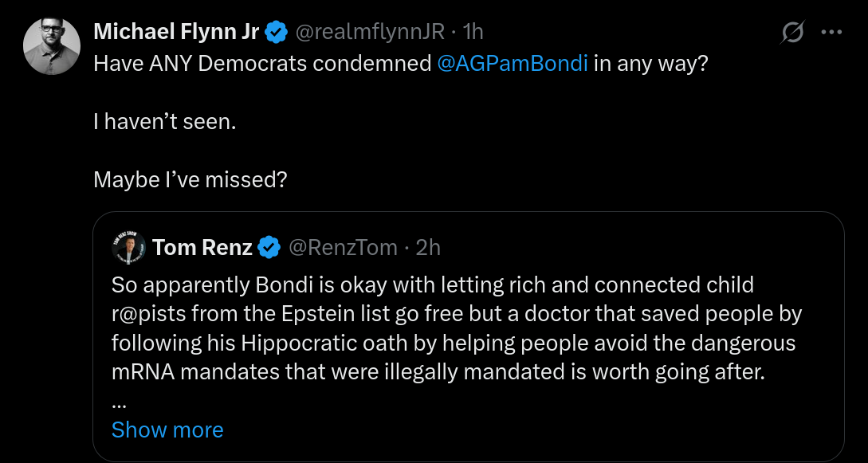Open Michael Flynn Jr's profile picture
Viewport: 868px width, 463px height.
pos(52,46)
